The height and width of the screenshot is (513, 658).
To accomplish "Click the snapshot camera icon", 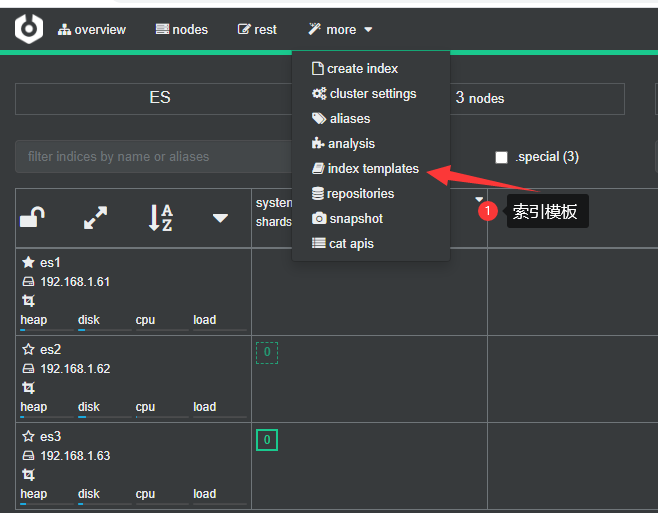I will 319,218.
